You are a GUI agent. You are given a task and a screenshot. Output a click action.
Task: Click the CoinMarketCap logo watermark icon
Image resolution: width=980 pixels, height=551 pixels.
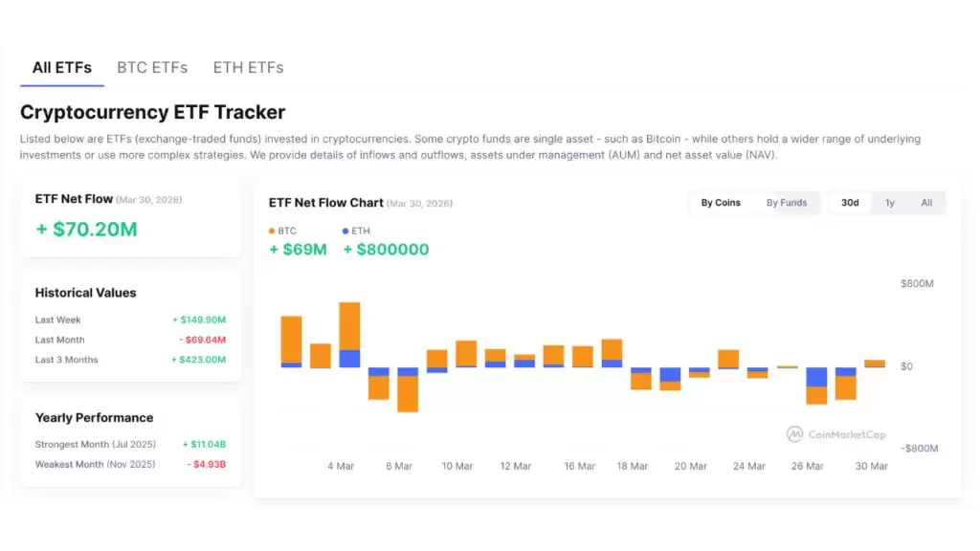[x=794, y=434]
